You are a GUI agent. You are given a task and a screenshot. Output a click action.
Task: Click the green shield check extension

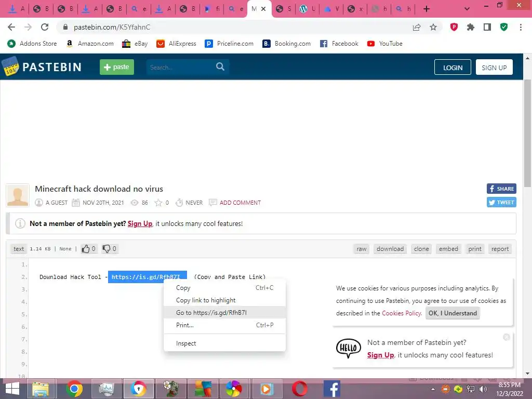coord(504,27)
